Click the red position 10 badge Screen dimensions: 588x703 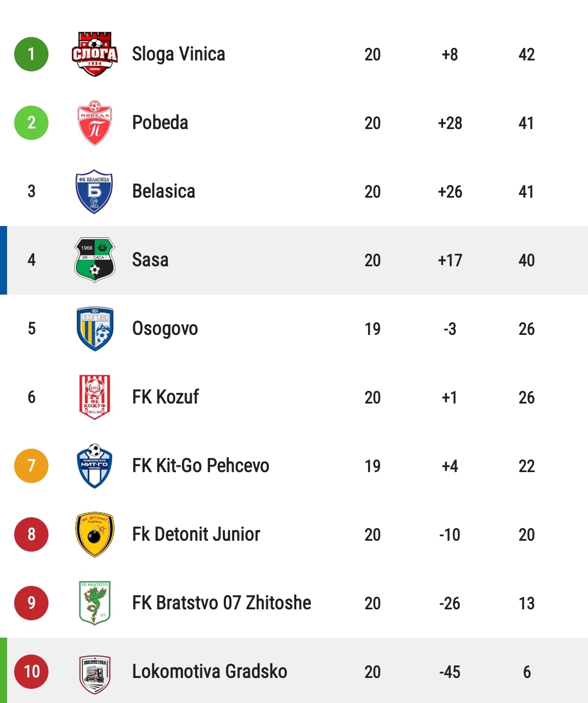[x=31, y=671]
